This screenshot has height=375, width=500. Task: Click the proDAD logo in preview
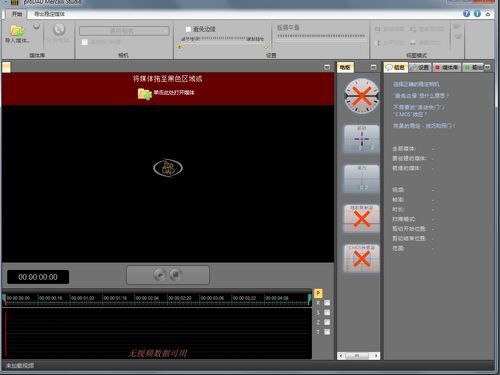[168, 168]
